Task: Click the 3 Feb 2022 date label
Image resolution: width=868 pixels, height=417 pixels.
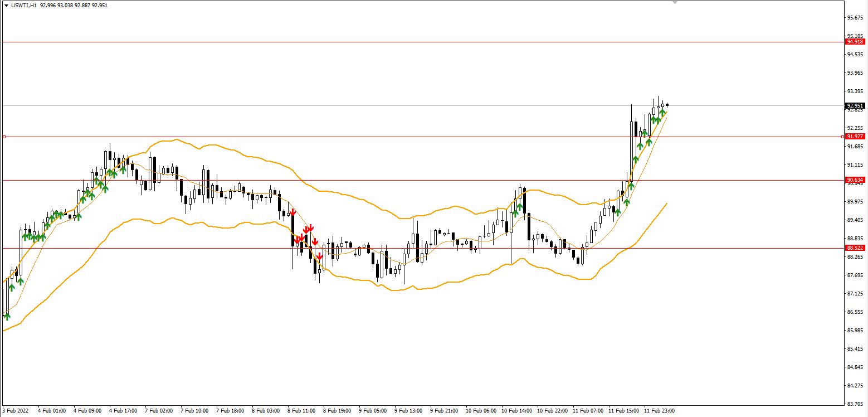Action: click(x=16, y=411)
